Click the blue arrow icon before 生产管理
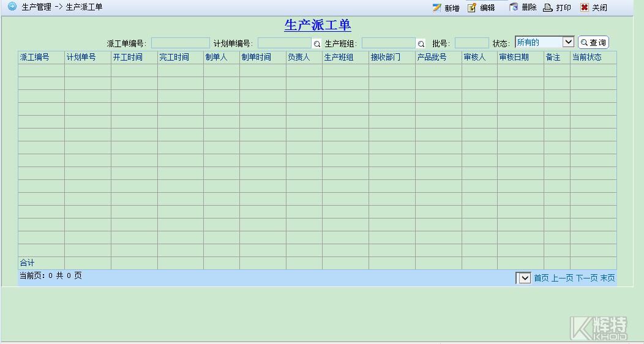Viewport: 644px width, 344px height. 12,7
